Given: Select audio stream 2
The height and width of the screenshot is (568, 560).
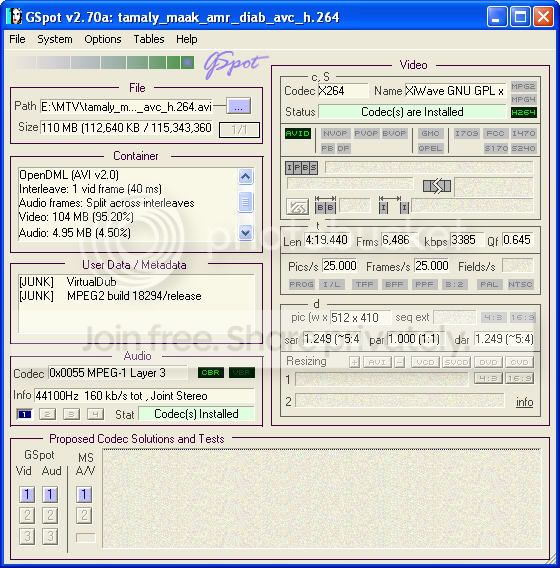Looking at the screenshot, I should point(47,414).
